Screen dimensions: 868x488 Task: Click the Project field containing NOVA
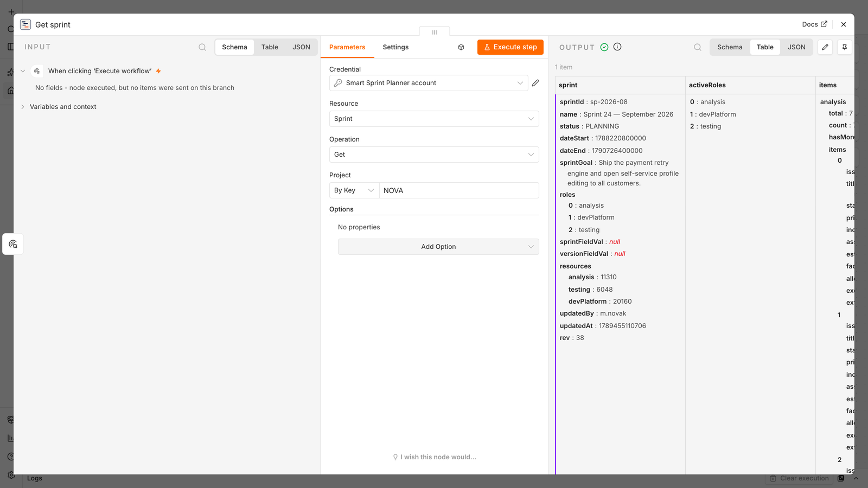(459, 190)
